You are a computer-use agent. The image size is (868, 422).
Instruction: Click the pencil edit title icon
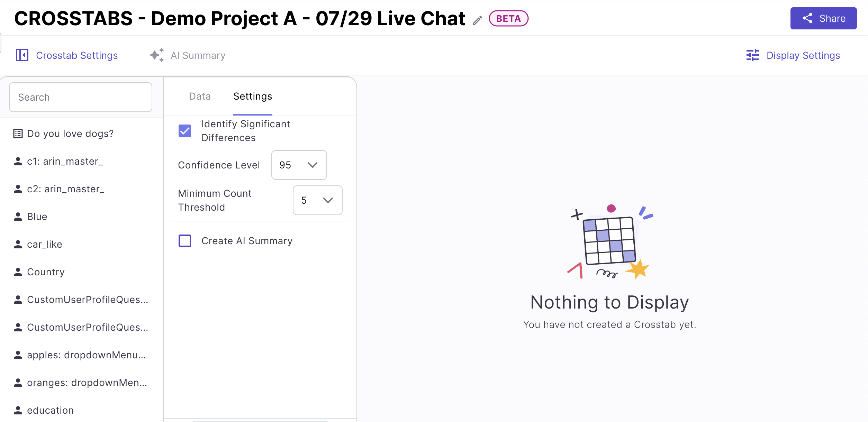point(477,20)
